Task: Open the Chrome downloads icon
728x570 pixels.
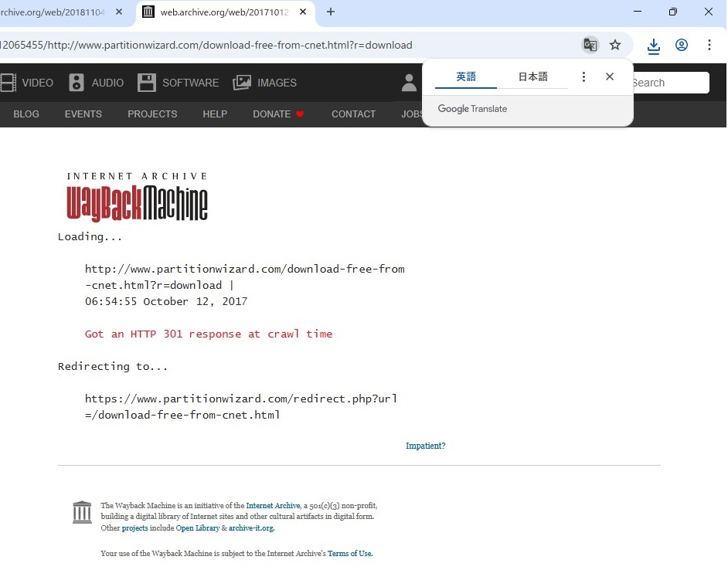Action: (654, 46)
